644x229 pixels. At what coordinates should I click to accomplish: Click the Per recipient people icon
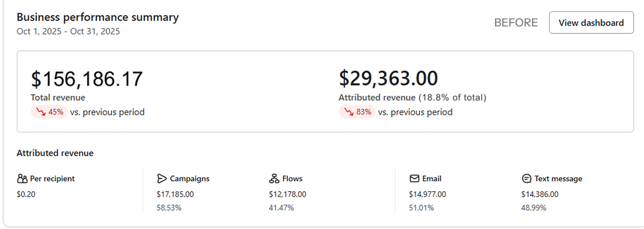tap(22, 179)
